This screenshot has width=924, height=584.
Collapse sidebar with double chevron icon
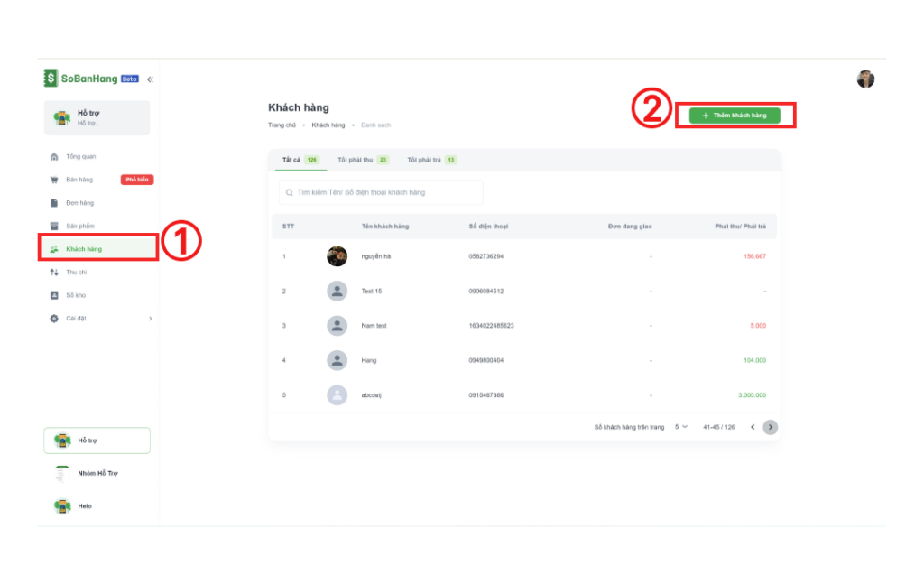[x=150, y=79]
